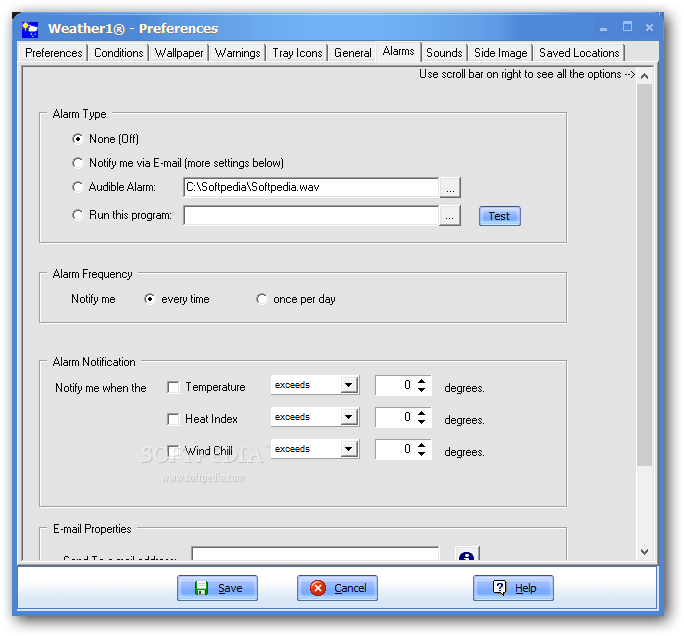Open the Wind Chill condition dropdown
The image size is (684, 636).
click(349, 449)
